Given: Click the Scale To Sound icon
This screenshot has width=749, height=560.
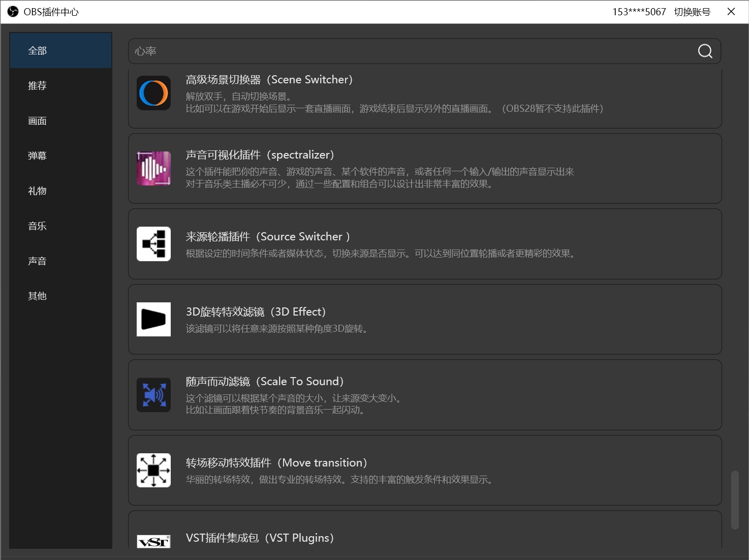Looking at the screenshot, I should [153, 395].
